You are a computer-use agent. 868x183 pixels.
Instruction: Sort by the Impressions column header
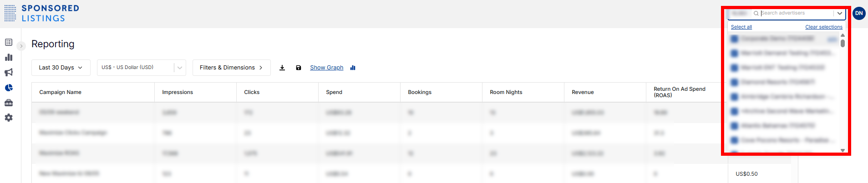[178, 92]
